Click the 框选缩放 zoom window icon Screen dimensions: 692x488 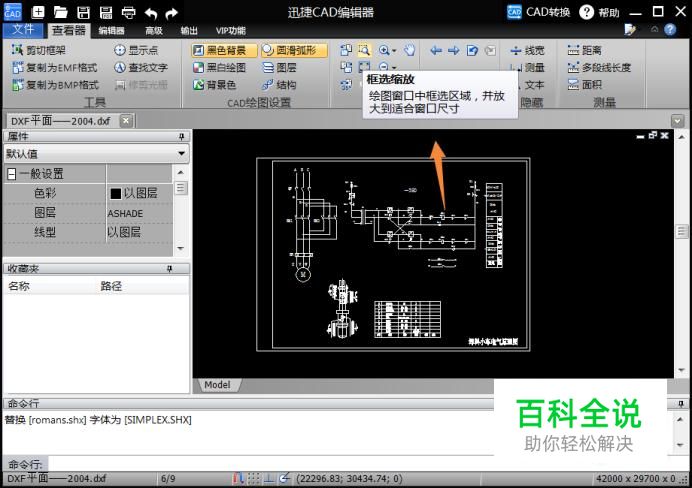click(x=364, y=50)
